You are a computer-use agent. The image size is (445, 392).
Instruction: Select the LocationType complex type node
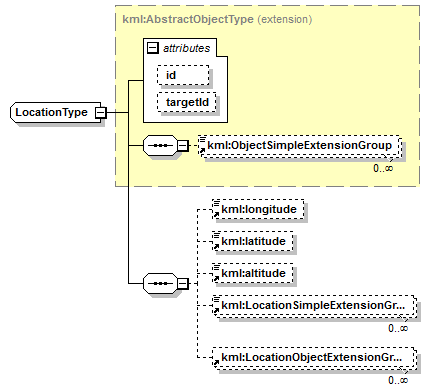tap(55, 112)
